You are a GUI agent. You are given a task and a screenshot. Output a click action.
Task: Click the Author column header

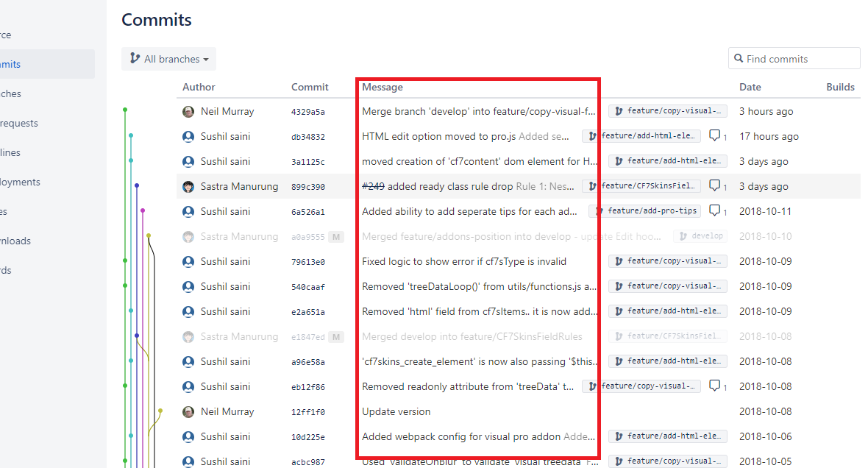199,87
